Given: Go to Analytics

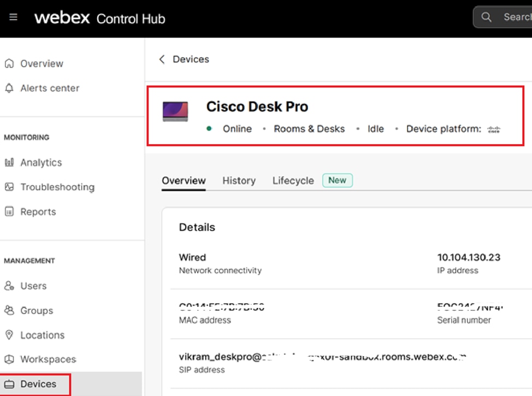Looking at the screenshot, I should click(x=41, y=163).
